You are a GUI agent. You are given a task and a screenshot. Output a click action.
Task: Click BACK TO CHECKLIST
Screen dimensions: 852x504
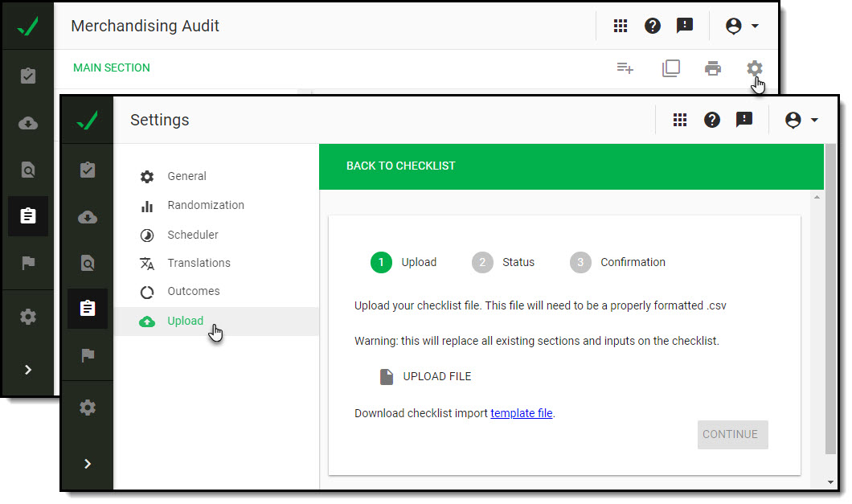401,166
